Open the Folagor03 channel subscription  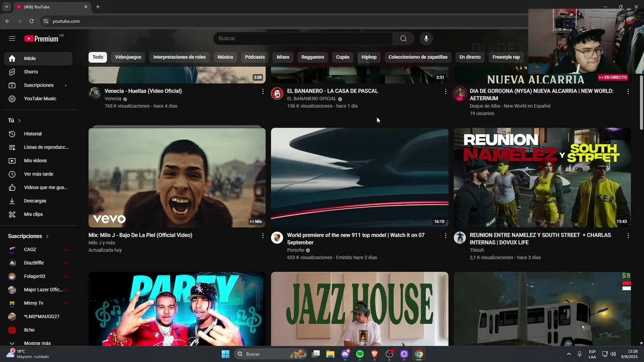click(38, 277)
